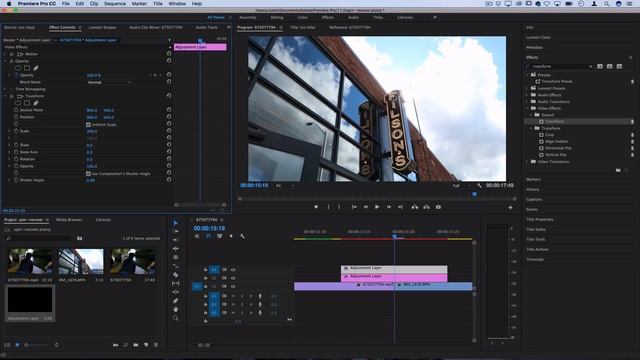This screenshot has width=640, height=360.
Task: Open the History panel
Action: [x=533, y=189]
